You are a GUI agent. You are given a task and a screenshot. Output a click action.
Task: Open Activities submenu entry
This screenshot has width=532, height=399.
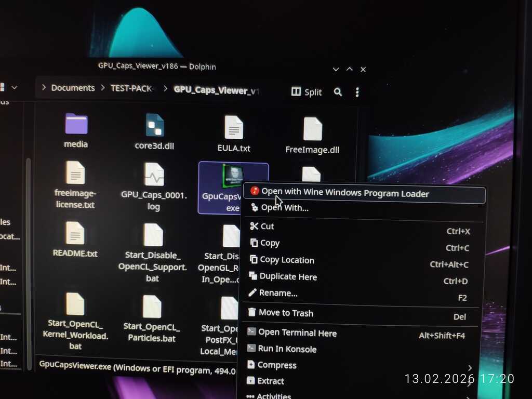[x=274, y=395]
